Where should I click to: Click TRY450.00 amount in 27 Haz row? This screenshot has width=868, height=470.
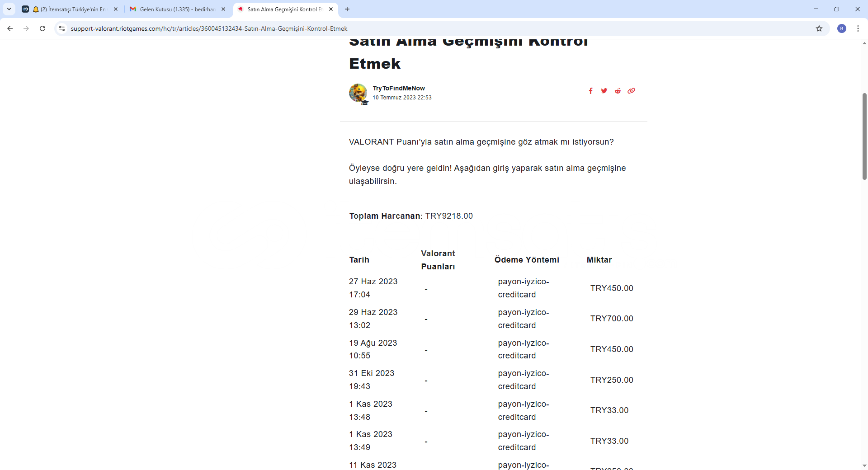coord(612,288)
